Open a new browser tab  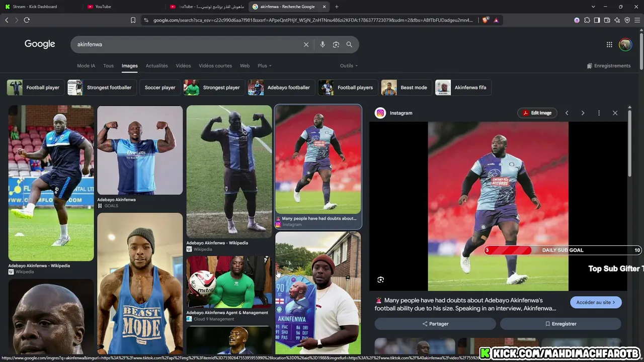[x=337, y=7]
